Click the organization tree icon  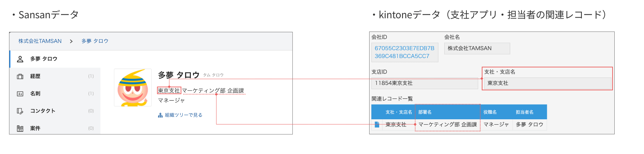click(x=160, y=115)
